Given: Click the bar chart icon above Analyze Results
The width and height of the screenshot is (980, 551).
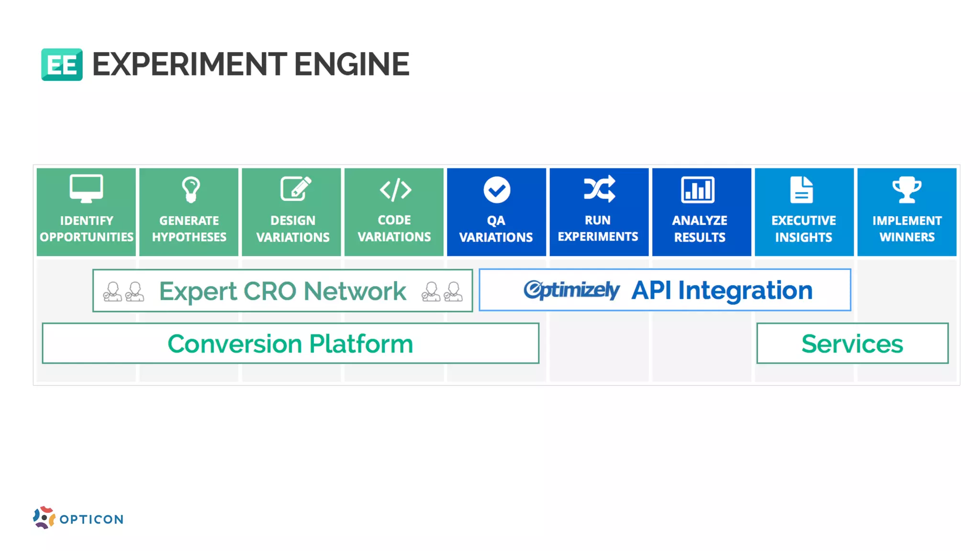Looking at the screenshot, I should tap(698, 189).
